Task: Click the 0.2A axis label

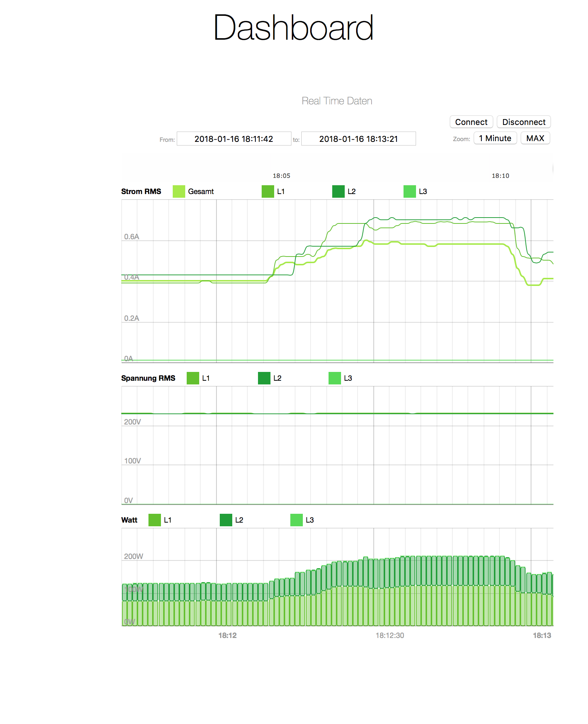Action: (132, 318)
